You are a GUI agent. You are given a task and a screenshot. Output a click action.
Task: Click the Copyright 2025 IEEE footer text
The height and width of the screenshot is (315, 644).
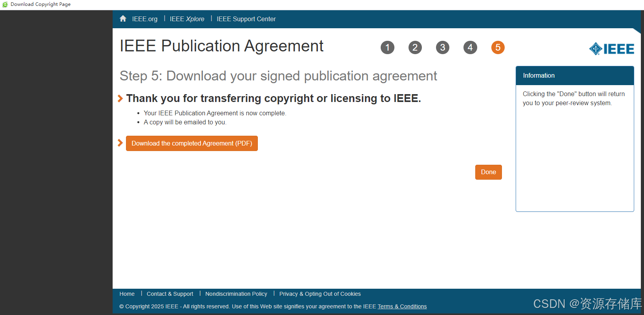pos(248,306)
